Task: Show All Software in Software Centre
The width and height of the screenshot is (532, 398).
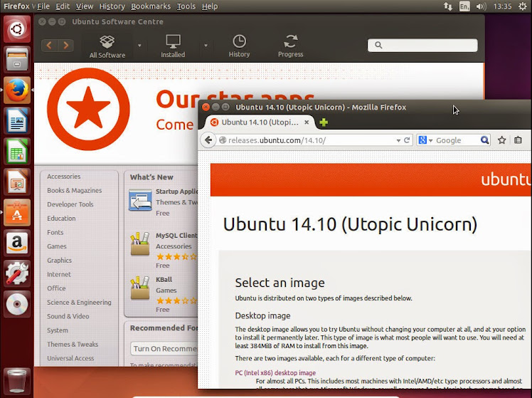Action: point(107,46)
